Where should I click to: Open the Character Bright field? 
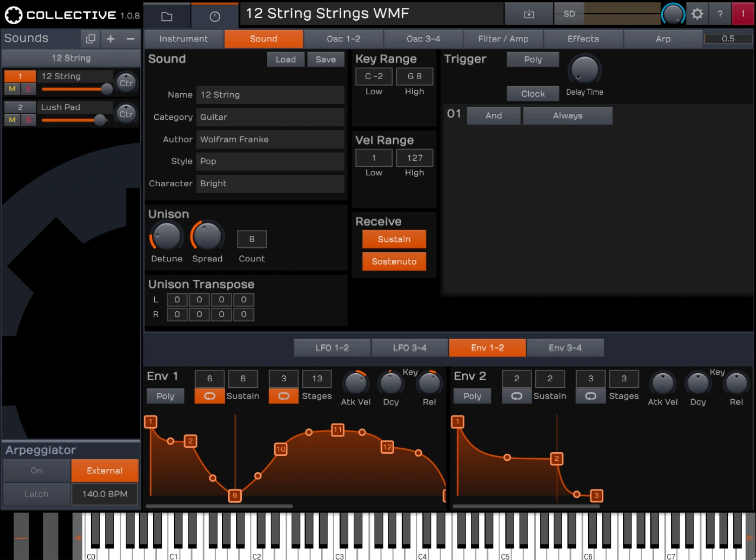270,183
